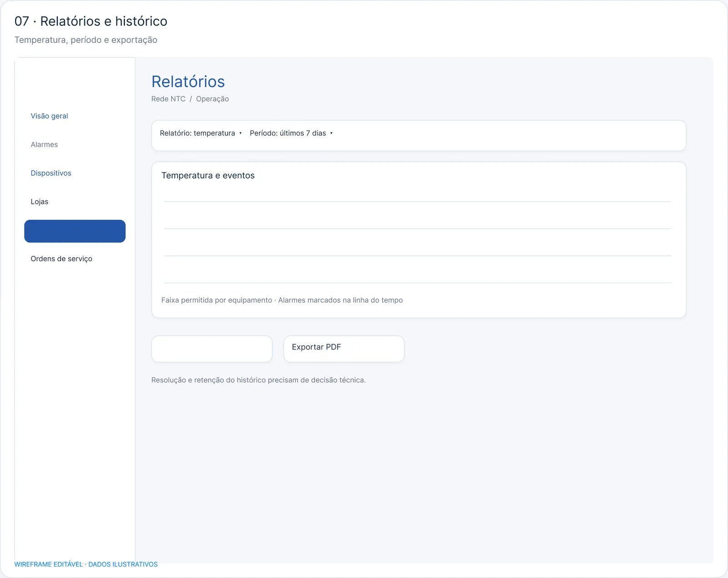
Task: Click the Faixa permitida por equipamento caption
Action: 282,300
